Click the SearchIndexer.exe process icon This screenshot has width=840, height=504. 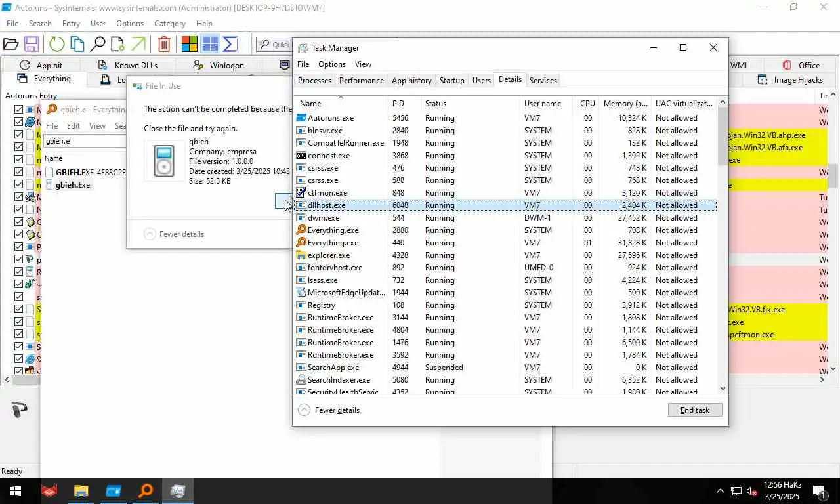tap(301, 380)
